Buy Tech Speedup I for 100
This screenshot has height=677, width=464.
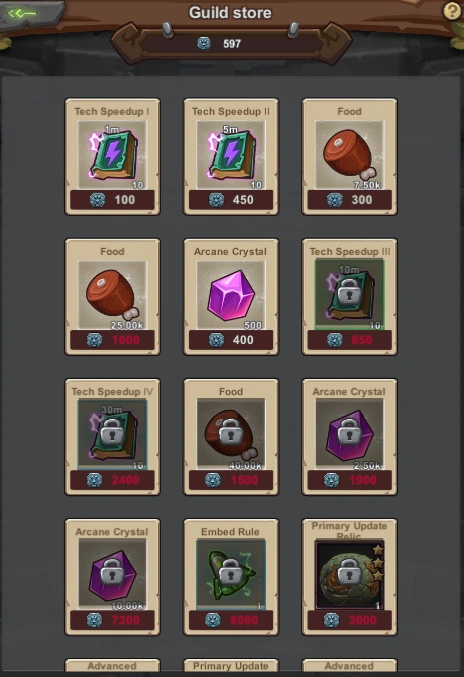pos(112,200)
